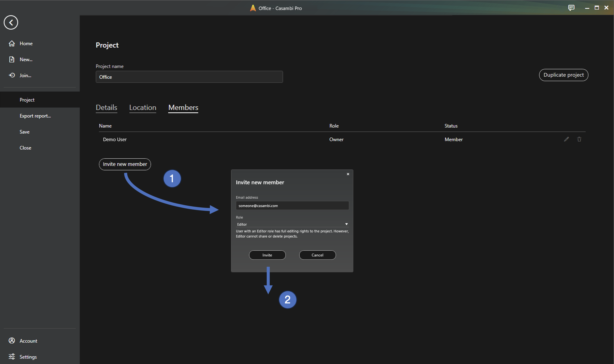614x364 pixels.
Task: Click the Settings gear icon
Action: (x=12, y=357)
